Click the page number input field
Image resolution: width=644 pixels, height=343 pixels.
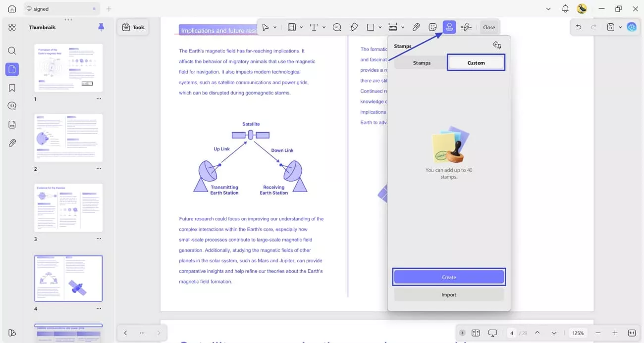coord(512,333)
